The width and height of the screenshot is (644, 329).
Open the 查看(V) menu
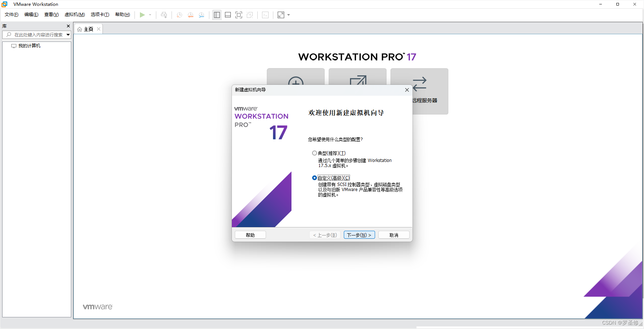click(51, 15)
